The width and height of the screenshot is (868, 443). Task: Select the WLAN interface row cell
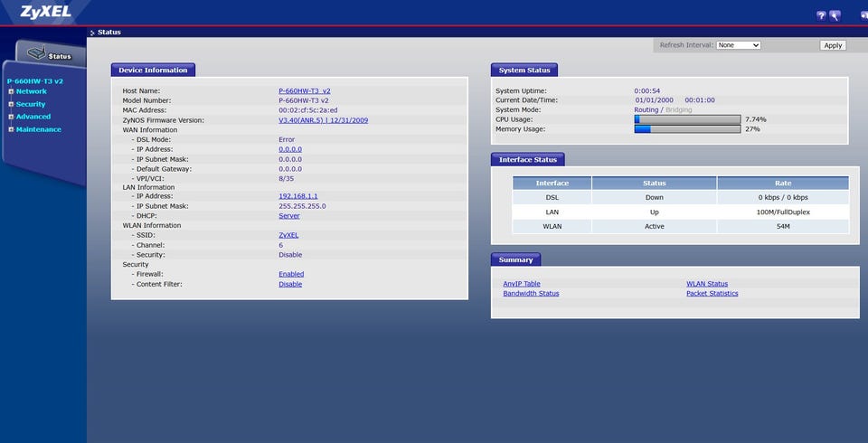[552, 227]
